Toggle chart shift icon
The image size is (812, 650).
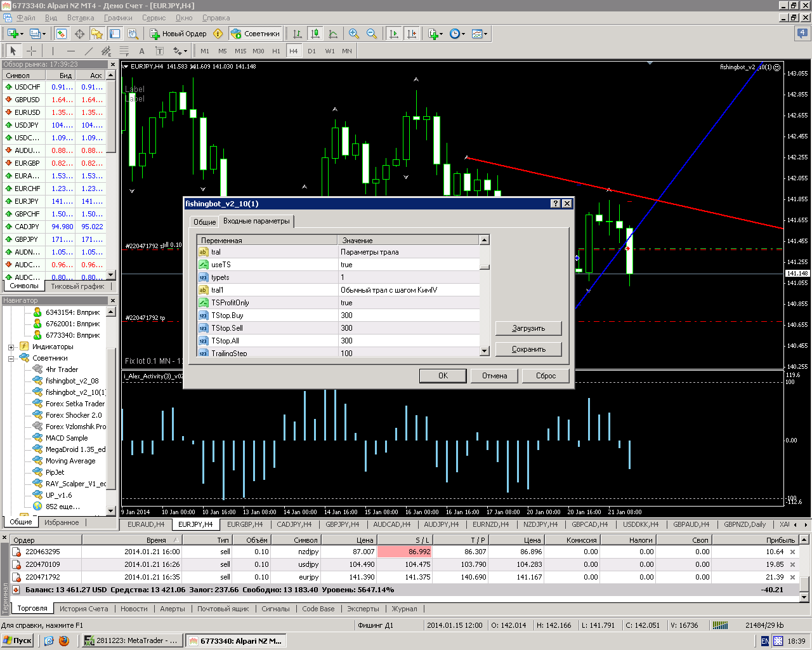pos(412,34)
